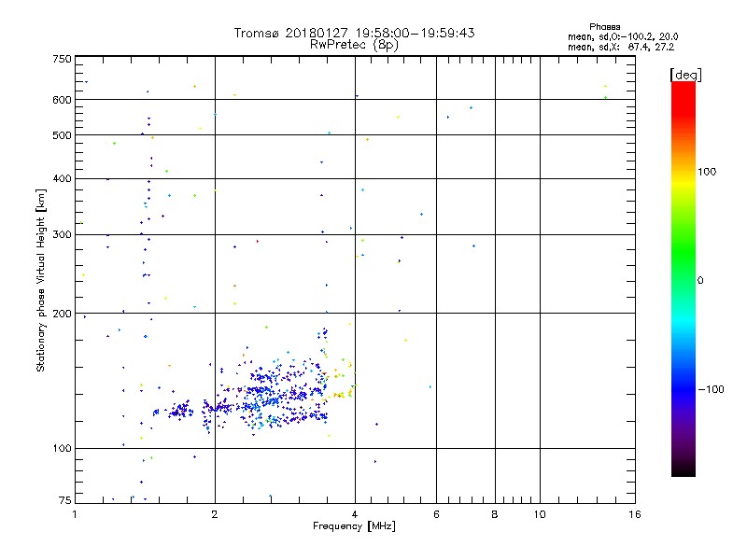The width and height of the screenshot is (747, 560).
Task: Click the "400" y-axis tick label
Action: [62, 178]
